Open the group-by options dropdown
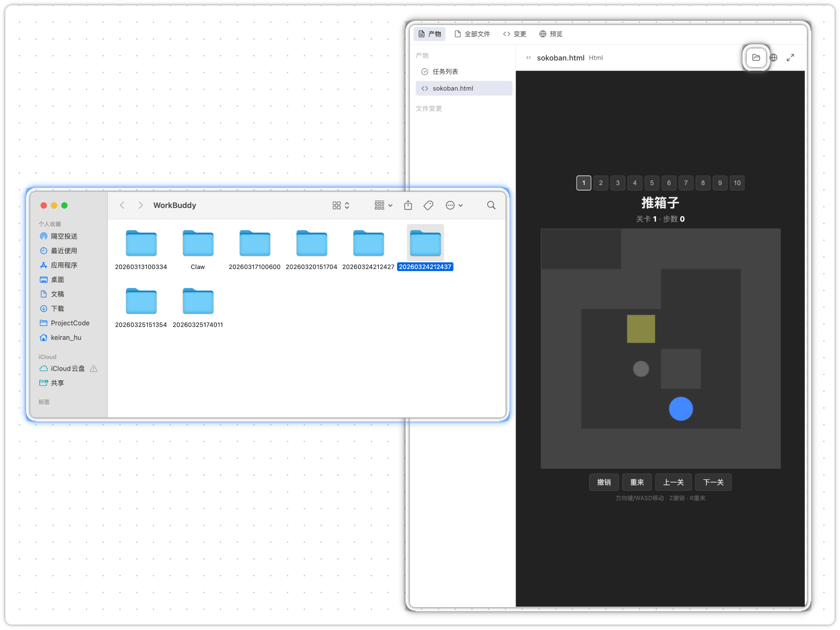This screenshot has width=840, height=630. pos(383,206)
